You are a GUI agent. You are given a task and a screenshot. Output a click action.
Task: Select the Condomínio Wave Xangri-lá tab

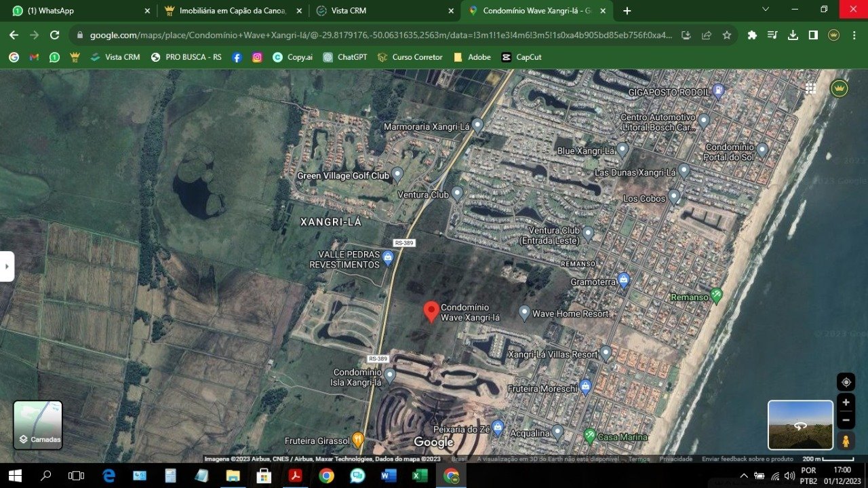pyautogui.click(x=536, y=11)
